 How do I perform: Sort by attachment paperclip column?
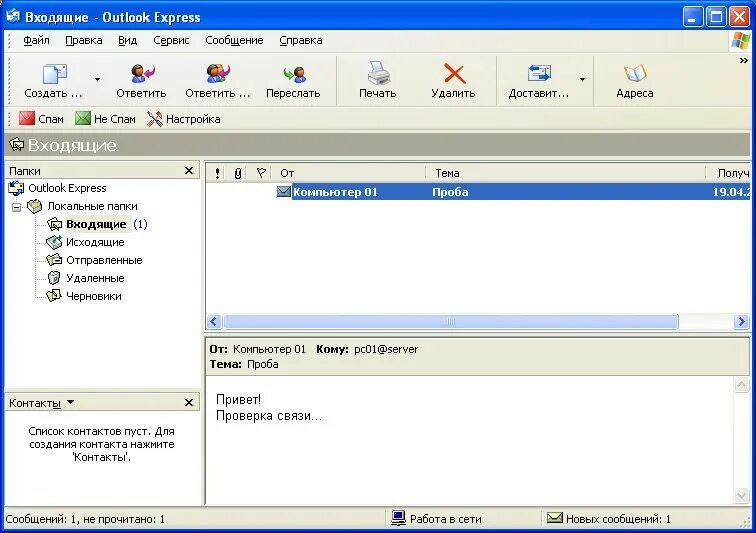pyautogui.click(x=238, y=173)
